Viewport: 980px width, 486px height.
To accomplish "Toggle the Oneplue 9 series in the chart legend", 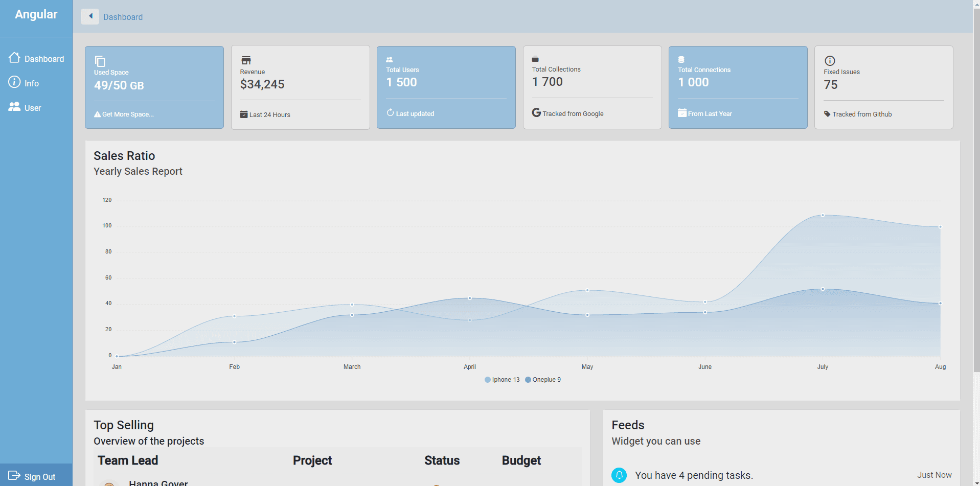I will click(x=543, y=379).
